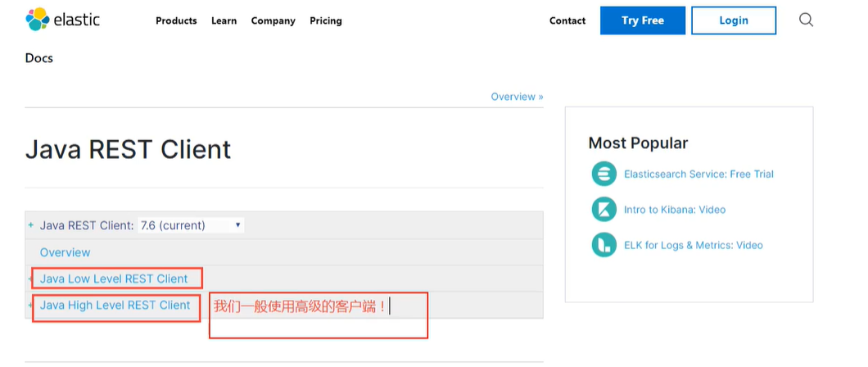Follow the Overview » next link
This screenshot has height=367, width=868.
(517, 97)
